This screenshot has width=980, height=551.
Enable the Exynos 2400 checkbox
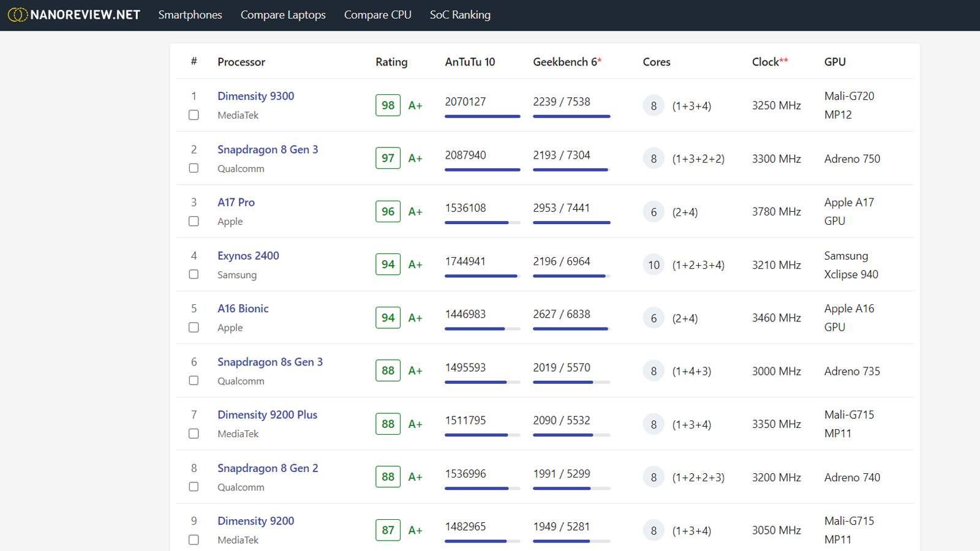tap(194, 274)
